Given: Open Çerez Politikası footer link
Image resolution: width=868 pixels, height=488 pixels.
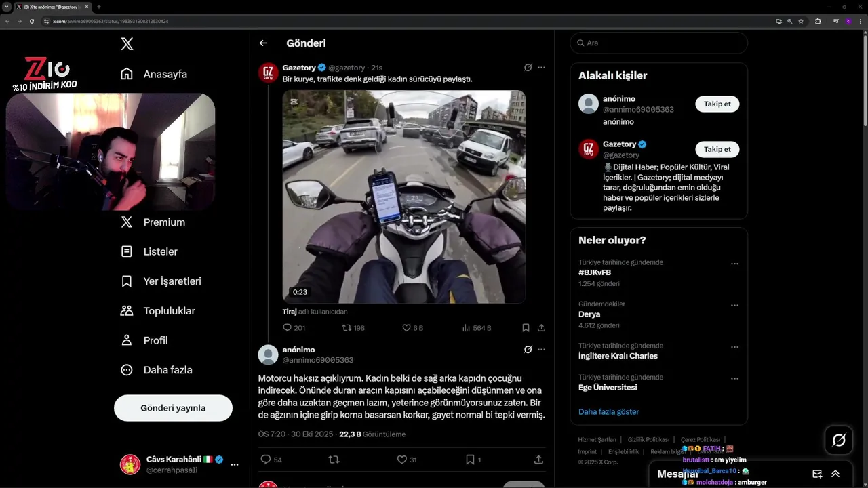Looking at the screenshot, I should pyautogui.click(x=701, y=440).
